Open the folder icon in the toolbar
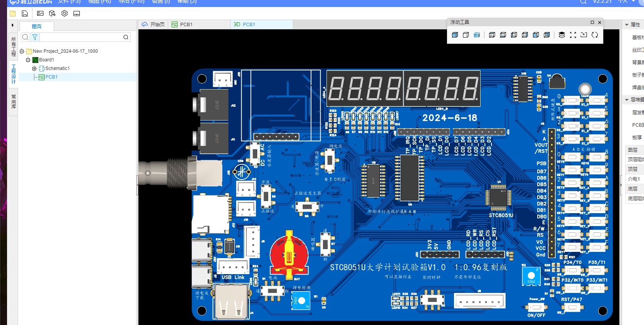 coord(13,14)
